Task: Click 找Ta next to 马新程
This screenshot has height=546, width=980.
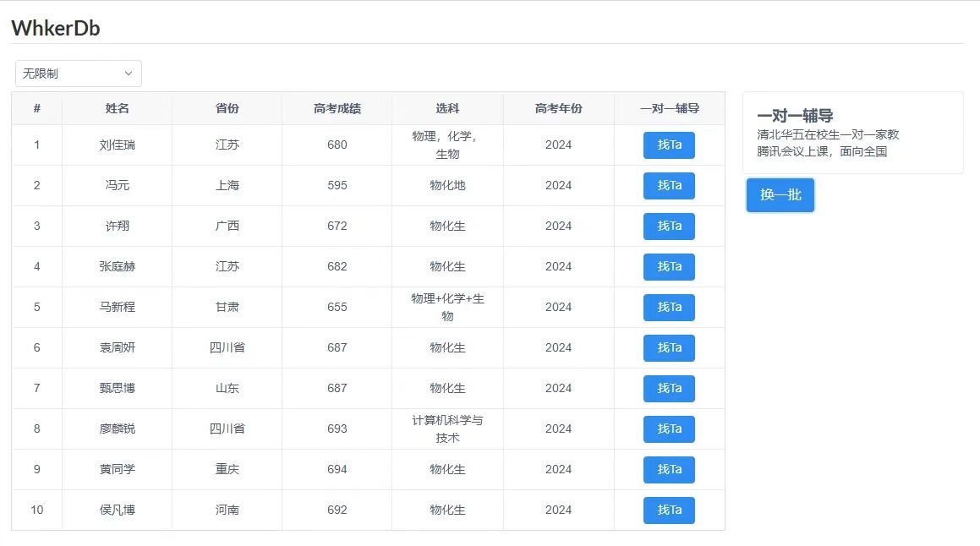Action: click(669, 308)
